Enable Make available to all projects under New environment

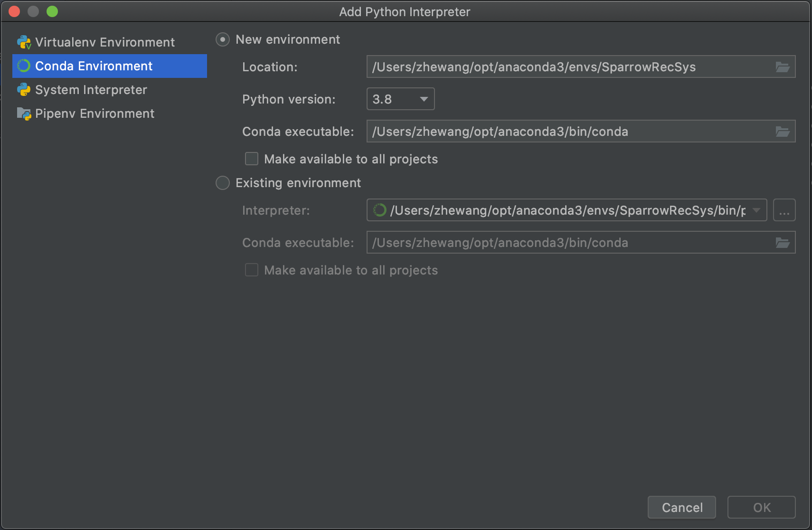[252, 159]
